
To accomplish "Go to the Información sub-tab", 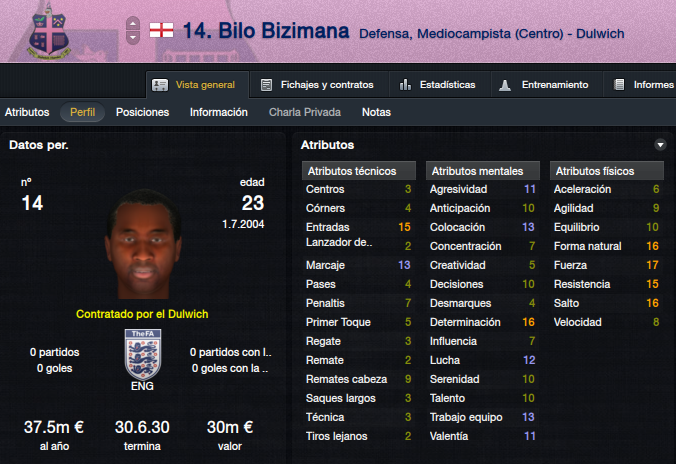I will click(219, 112).
